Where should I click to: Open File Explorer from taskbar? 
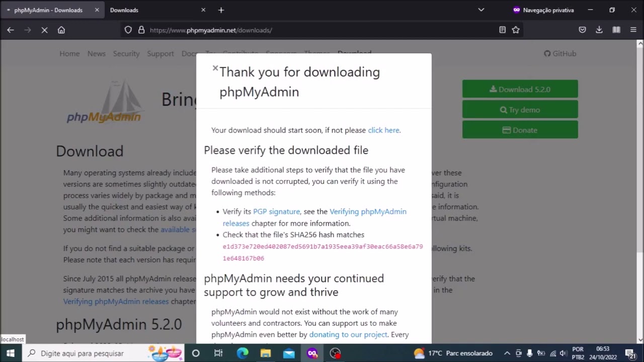pos(266,353)
